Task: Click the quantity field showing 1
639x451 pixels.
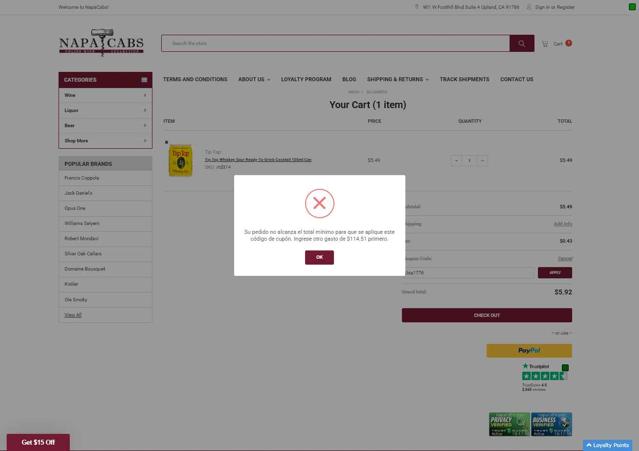Action: click(469, 161)
